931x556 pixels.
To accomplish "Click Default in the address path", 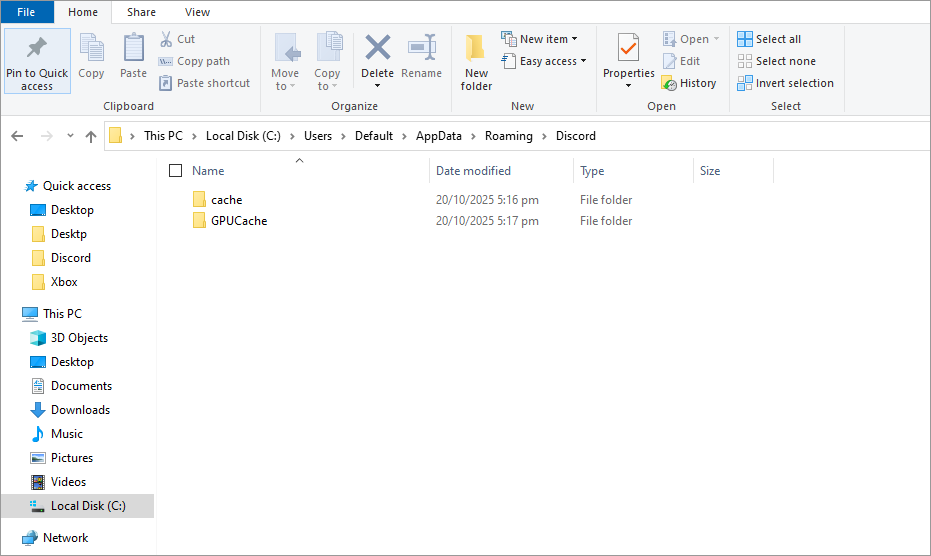I will (374, 136).
